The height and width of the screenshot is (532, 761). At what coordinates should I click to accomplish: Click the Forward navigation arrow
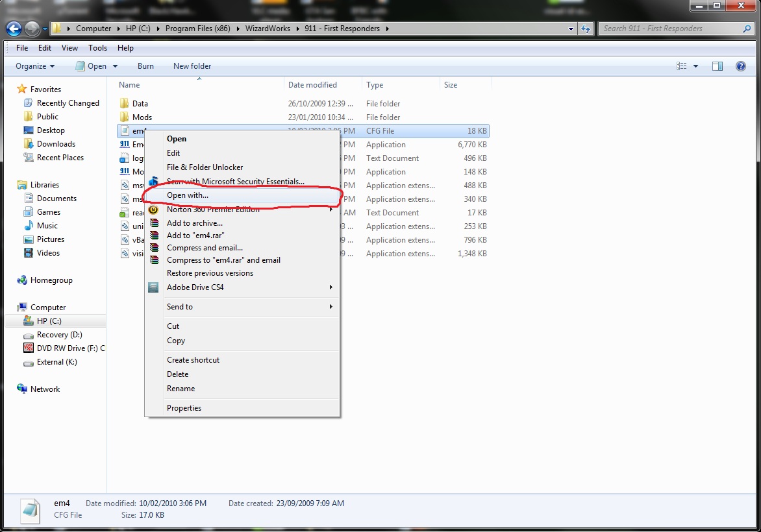32,29
